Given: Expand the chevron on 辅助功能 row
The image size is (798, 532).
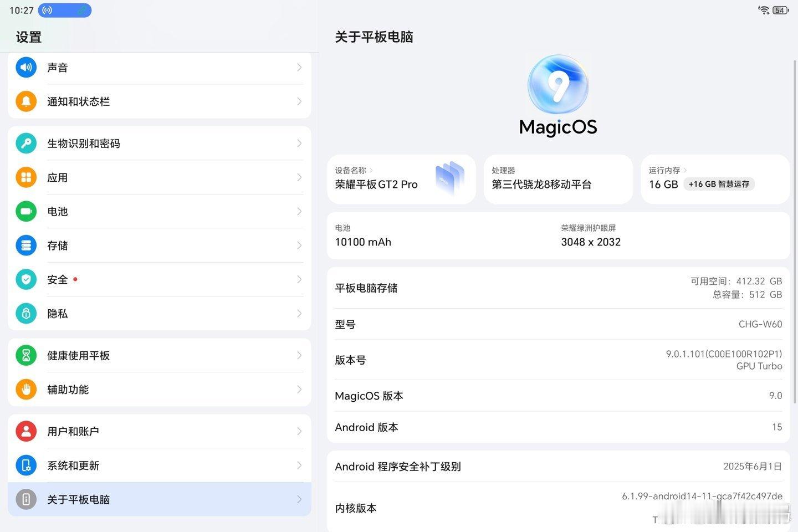Looking at the screenshot, I should pos(299,390).
